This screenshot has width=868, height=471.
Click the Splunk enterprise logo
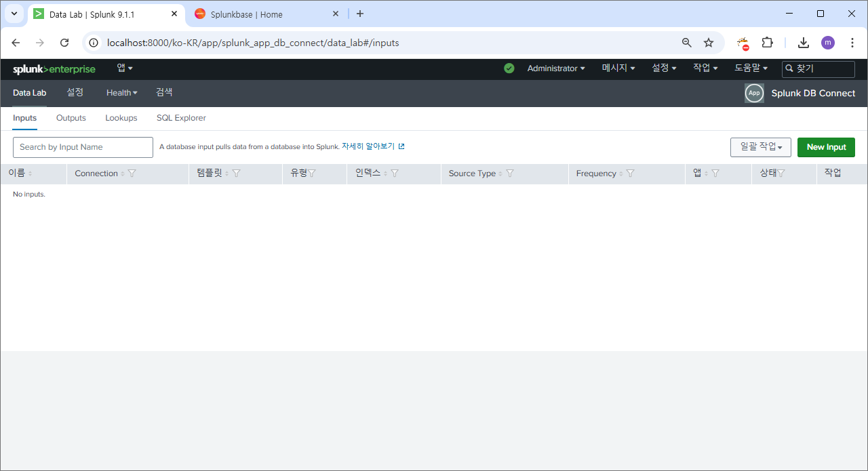point(54,69)
